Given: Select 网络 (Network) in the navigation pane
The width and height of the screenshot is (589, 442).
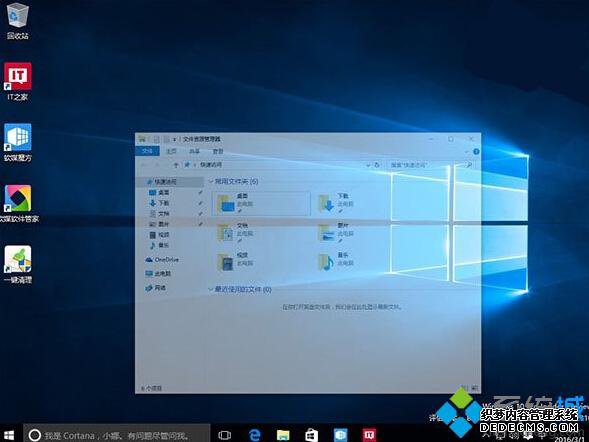Looking at the screenshot, I should (156, 288).
